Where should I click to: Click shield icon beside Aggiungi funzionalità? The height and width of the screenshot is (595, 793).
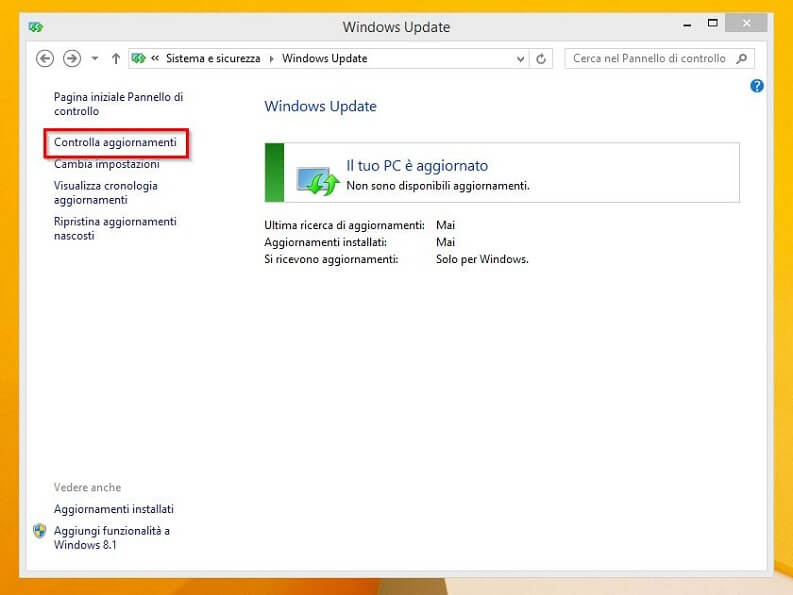coord(39,531)
